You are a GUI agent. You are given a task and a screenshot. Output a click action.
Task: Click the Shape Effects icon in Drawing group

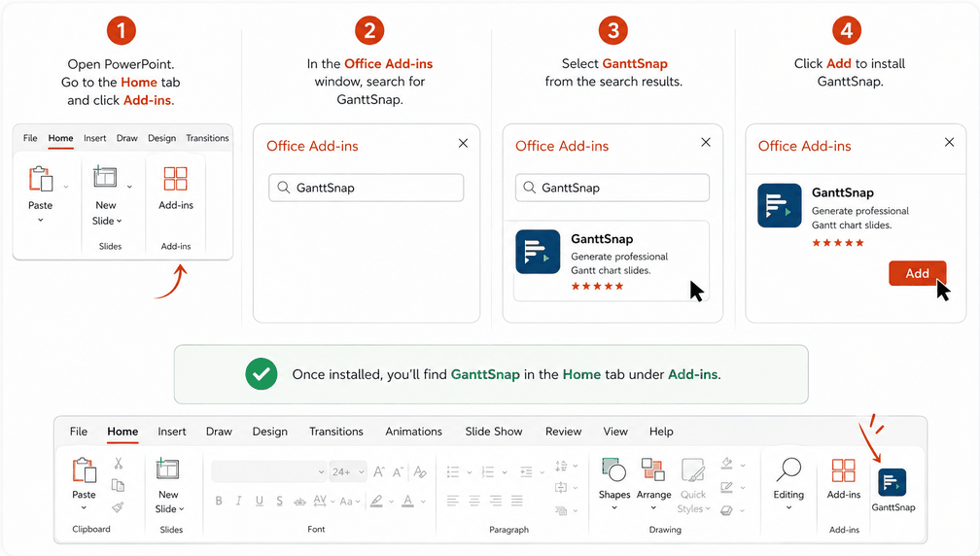coord(726,510)
